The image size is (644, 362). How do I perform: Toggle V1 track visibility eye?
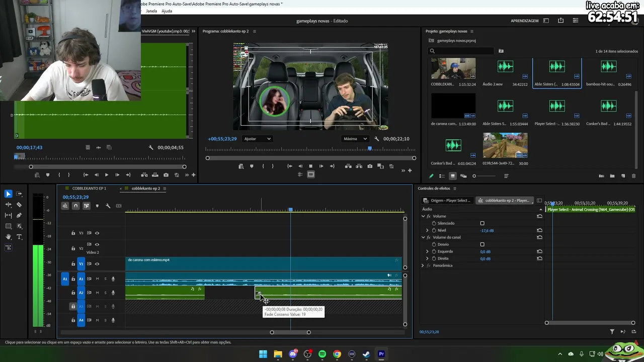[97, 263]
